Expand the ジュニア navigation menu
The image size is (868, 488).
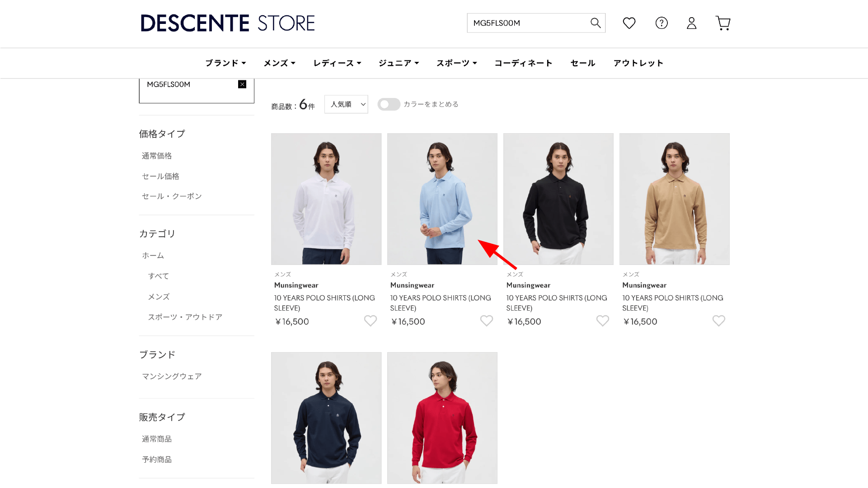point(399,63)
